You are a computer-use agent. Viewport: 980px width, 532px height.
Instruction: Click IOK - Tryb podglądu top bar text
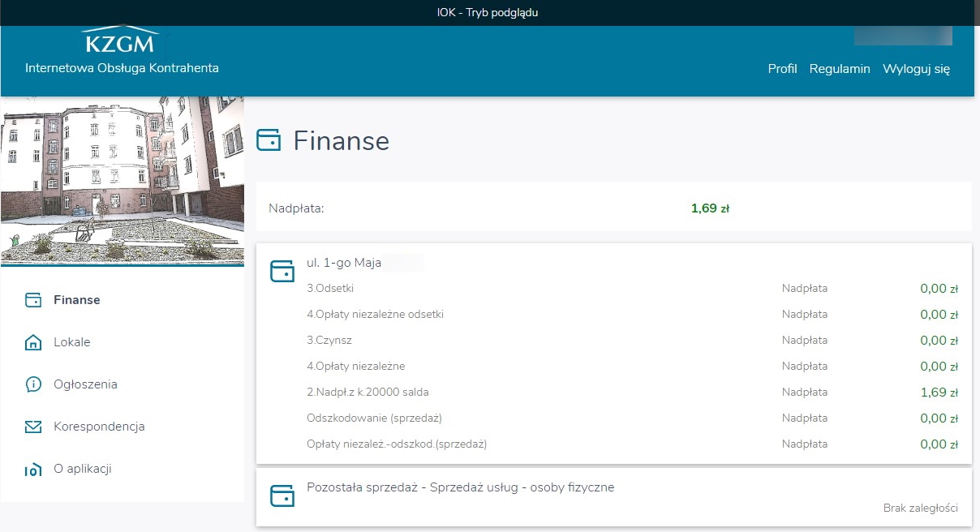click(488, 12)
